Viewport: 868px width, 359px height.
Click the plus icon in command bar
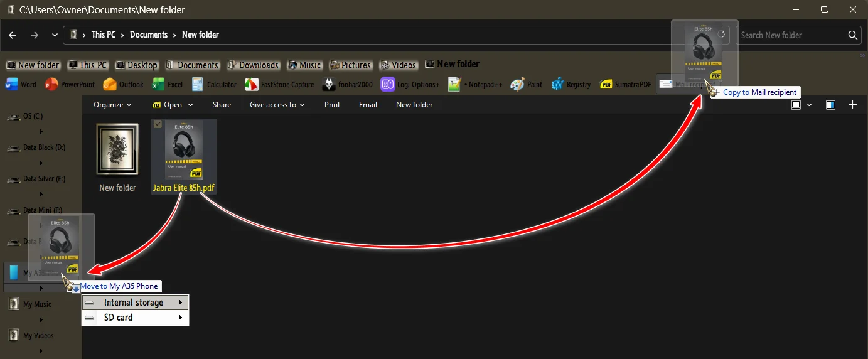pyautogui.click(x=852, y=105)
